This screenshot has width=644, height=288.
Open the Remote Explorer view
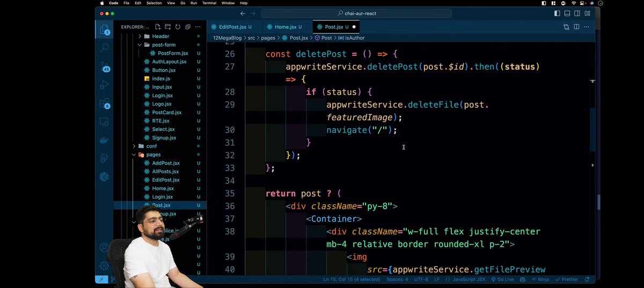(105, 122)
